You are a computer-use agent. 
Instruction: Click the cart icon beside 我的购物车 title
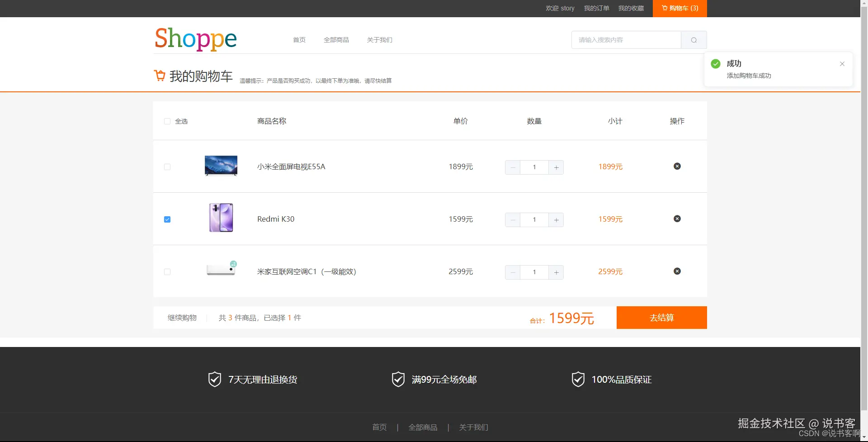(160, 75)
